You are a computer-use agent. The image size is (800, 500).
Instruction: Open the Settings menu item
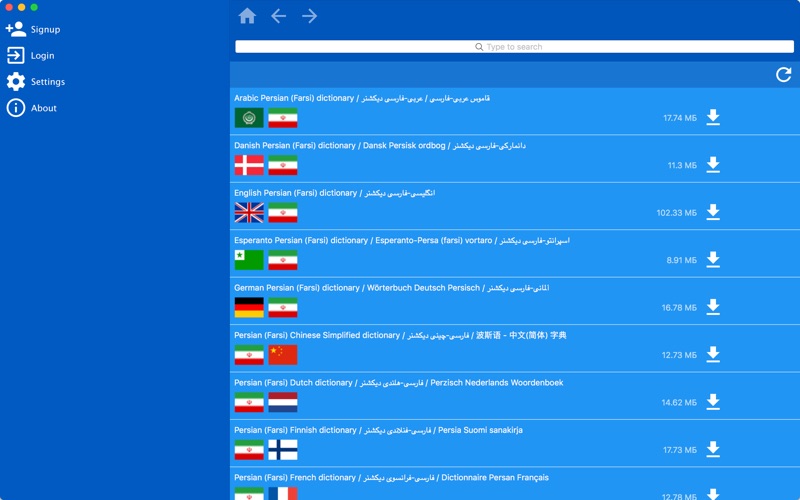click(x=48, y=82)
